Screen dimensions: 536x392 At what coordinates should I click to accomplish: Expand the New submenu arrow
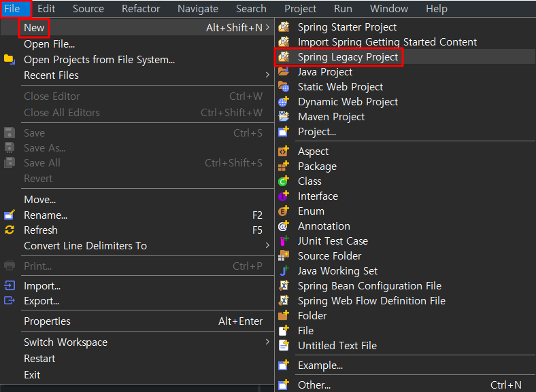tap(267, 27)
